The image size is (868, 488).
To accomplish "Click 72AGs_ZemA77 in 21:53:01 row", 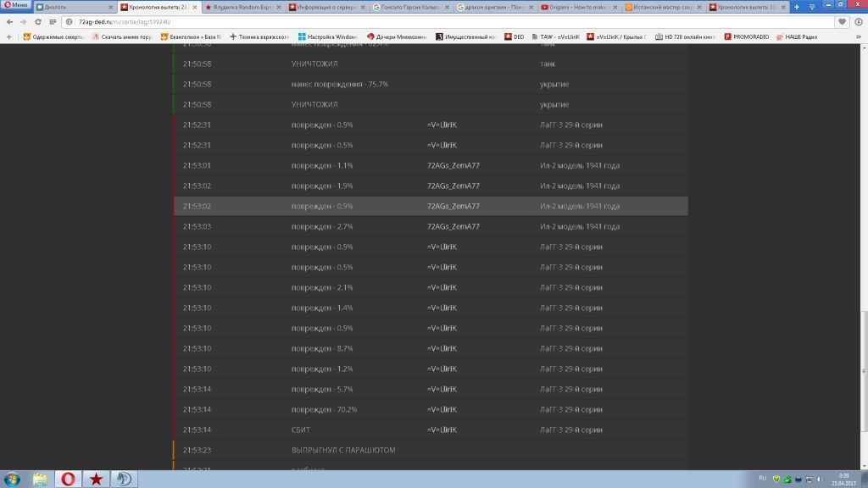I will coord(453,165).
